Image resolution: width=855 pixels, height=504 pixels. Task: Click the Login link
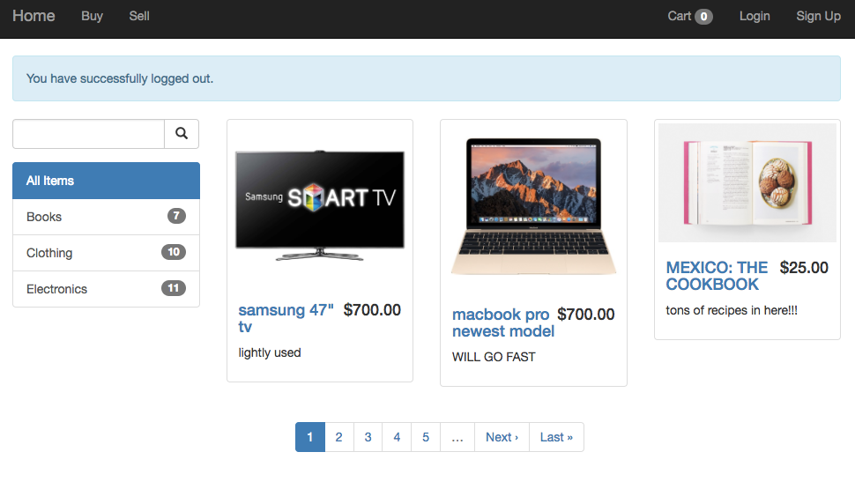(x=755, y=17)
